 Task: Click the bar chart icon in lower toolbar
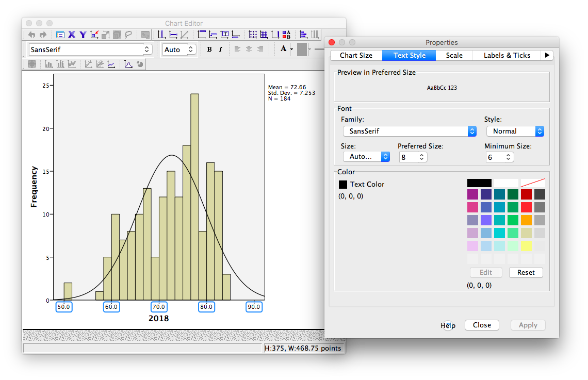pyautogui.click(x=49, y=64)
